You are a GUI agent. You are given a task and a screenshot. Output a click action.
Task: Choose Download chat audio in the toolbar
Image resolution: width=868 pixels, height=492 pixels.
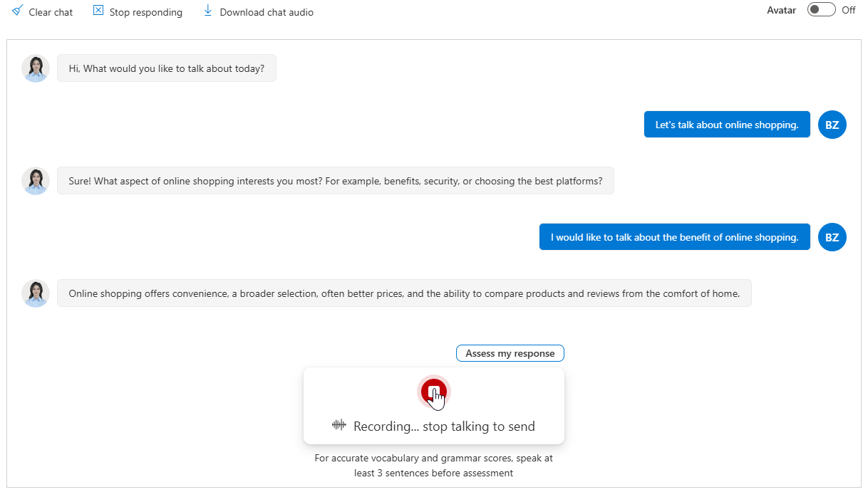pyautogui.click(x=266, y=12)
